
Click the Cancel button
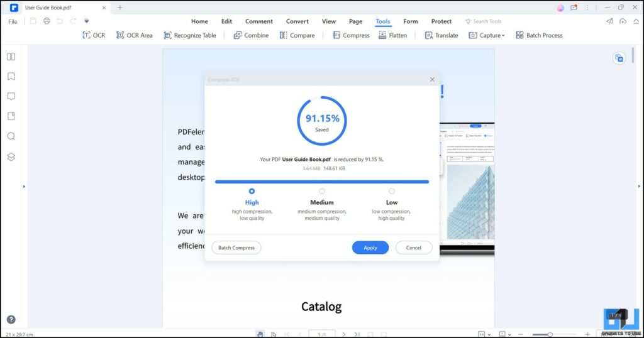click(x=414, y=248)
